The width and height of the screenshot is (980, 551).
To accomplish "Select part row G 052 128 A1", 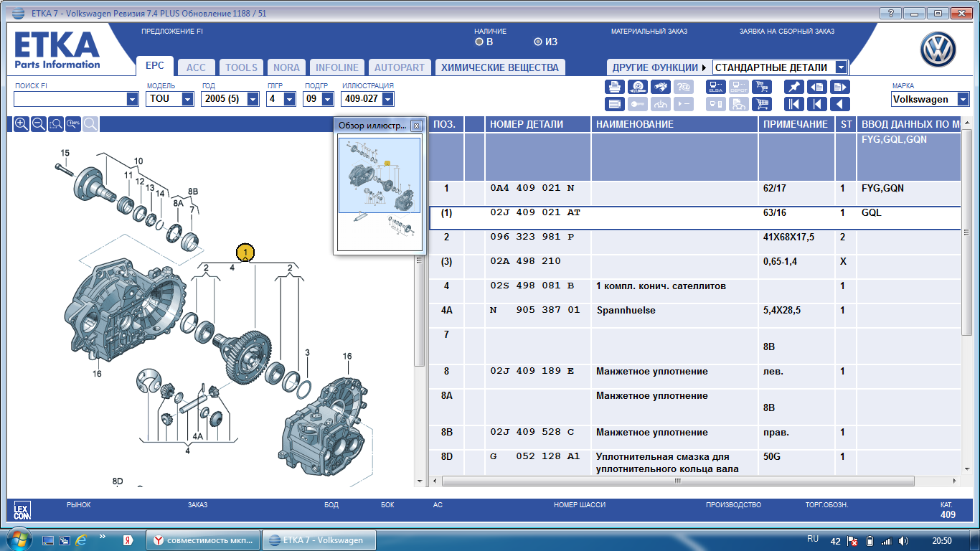I will (694, 462).
